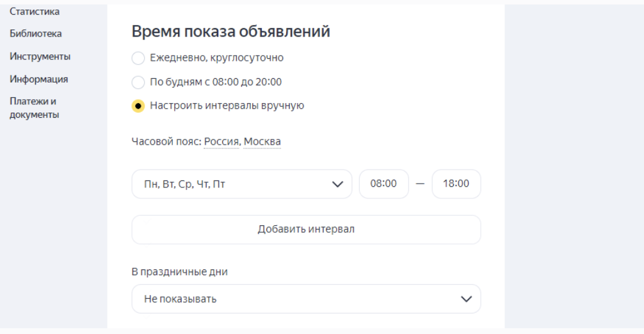Open the 'Россия' timezone country link

pos(221,141)
